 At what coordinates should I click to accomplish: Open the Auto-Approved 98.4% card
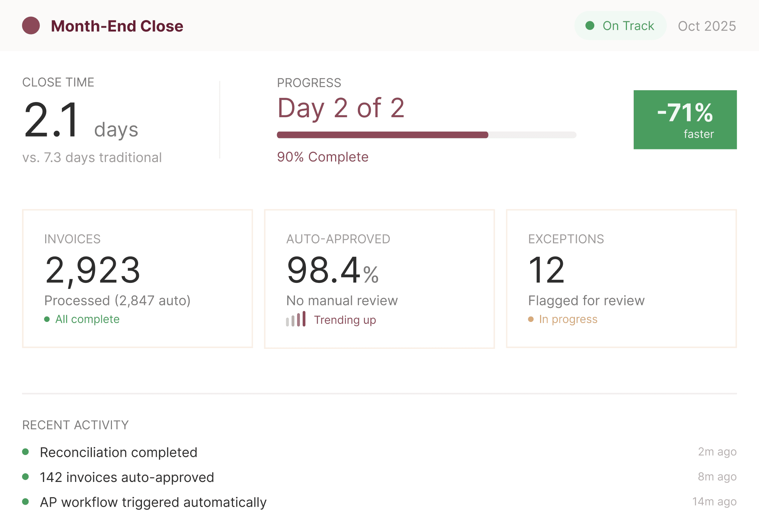[x=379, y=279]
